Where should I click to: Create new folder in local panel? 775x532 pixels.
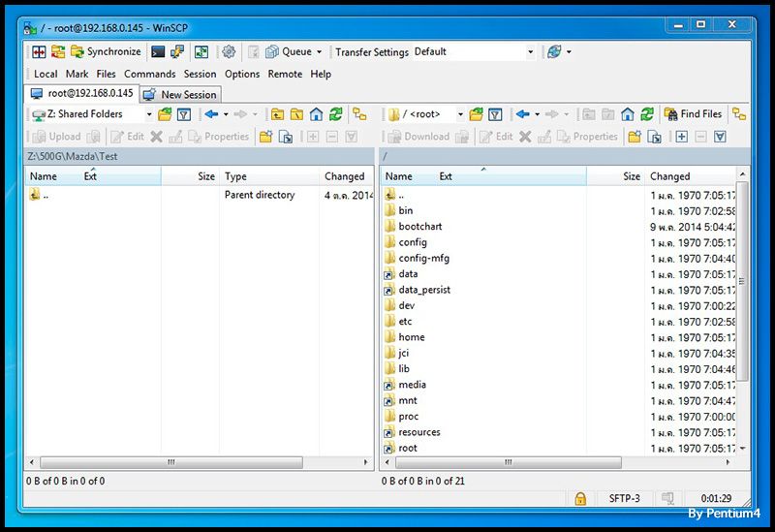pos(265,137)
